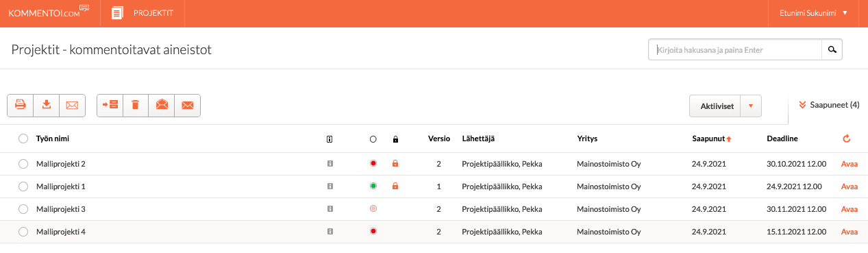The height and width of the screenshot is (253, 868).
Task: Click the closed solid envelope icon
Action: coord(187,105)
